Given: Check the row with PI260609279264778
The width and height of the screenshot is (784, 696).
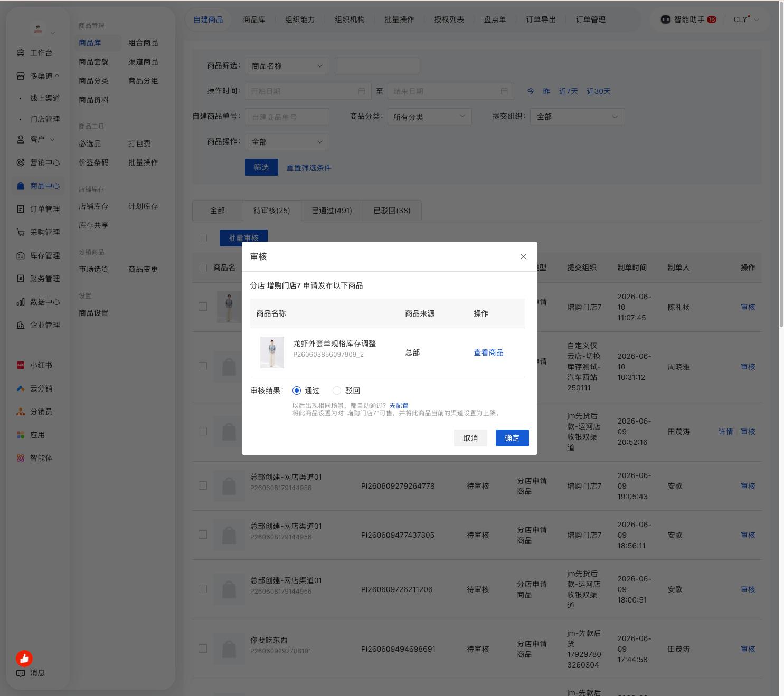Looking at the screenshot, I should tap(203, 485).
